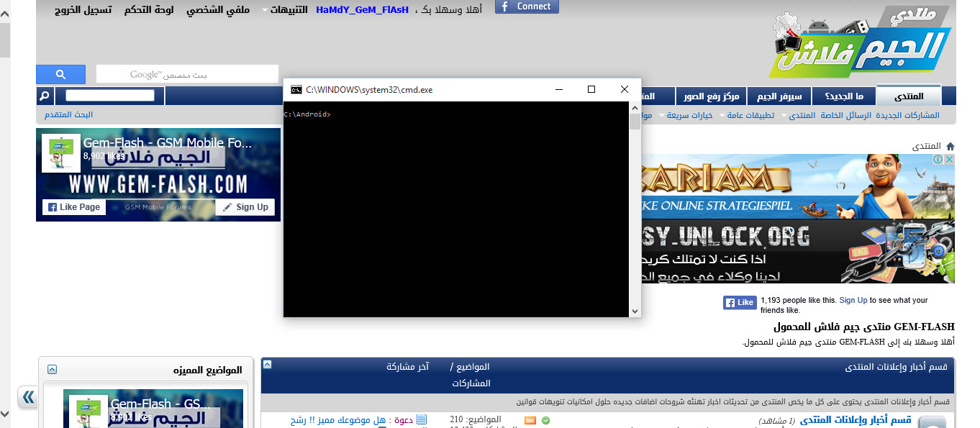Click the home breadcrumb icon

click(x=950, y=145)
